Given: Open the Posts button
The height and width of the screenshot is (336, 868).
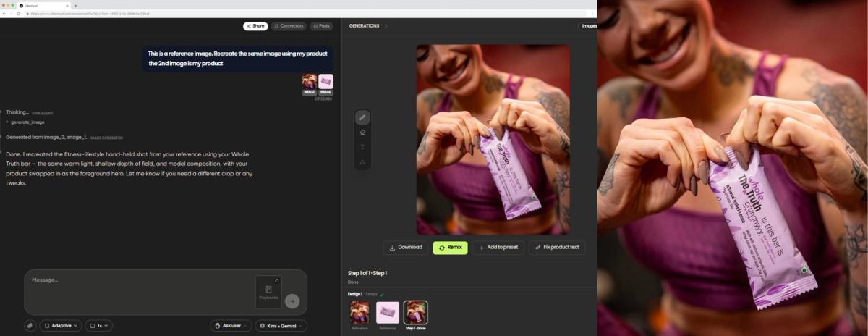Looking at the screenshot, I should [321, 26].
